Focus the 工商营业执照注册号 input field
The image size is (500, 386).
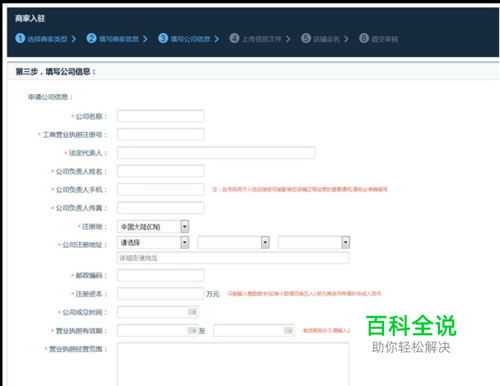(x=160, y=134)
